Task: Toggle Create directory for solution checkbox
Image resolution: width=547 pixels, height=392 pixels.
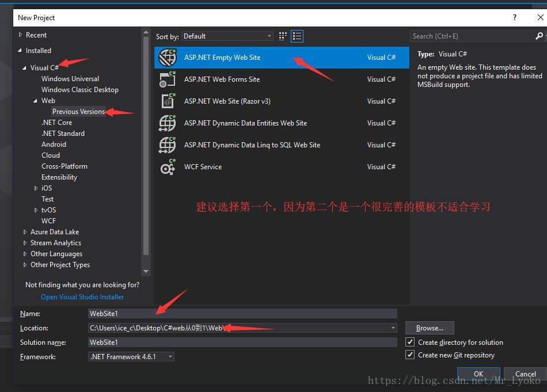Action: click(410, 342)
